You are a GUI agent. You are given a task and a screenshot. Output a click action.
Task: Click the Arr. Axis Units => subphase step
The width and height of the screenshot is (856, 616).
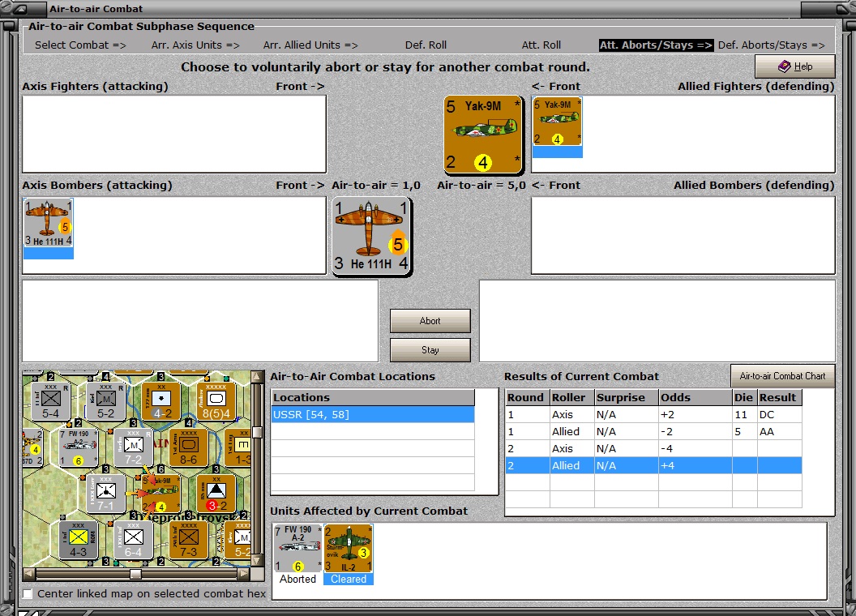[195, 45]
